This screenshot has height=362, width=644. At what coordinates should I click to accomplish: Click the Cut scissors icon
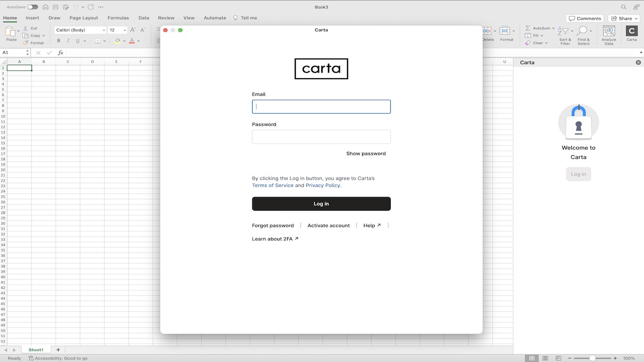click(25, 28)
